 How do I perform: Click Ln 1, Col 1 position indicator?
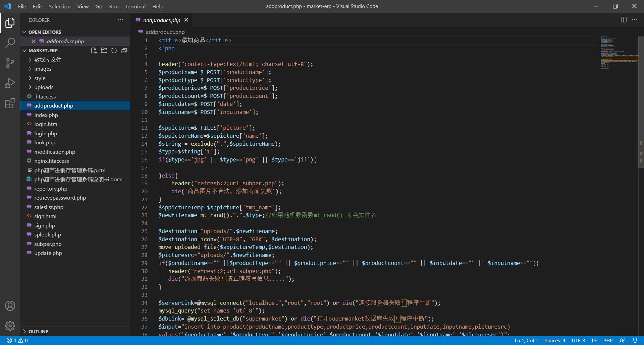pos(526,340)
